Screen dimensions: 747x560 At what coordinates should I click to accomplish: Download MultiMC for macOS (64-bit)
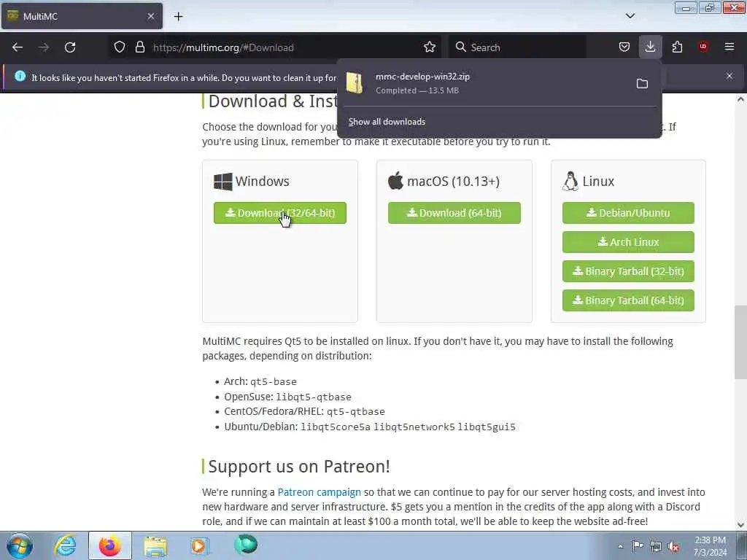[454, 213]
